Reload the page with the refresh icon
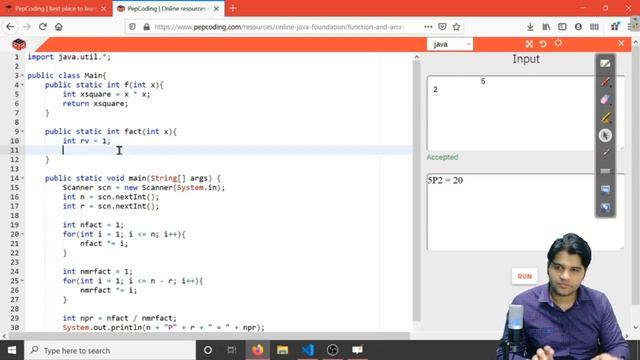This screenshot has width=640, height=360. click(42, 27)
